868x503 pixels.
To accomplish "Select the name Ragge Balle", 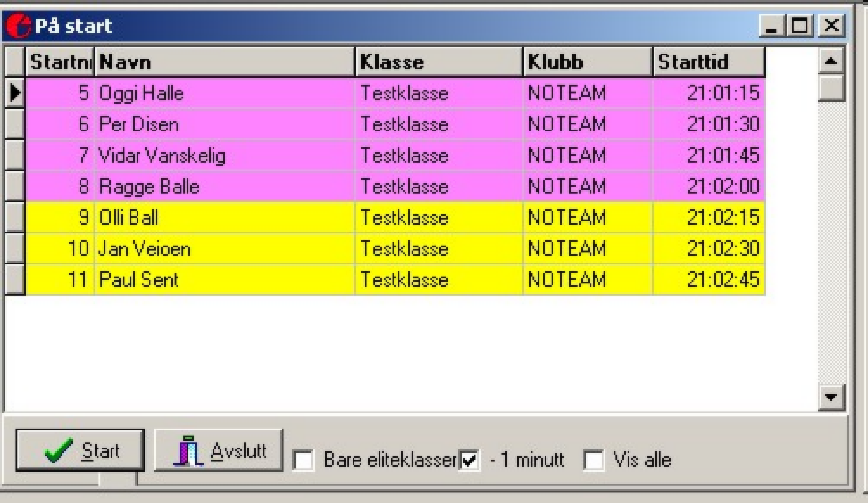I will (x=149, y=187).
